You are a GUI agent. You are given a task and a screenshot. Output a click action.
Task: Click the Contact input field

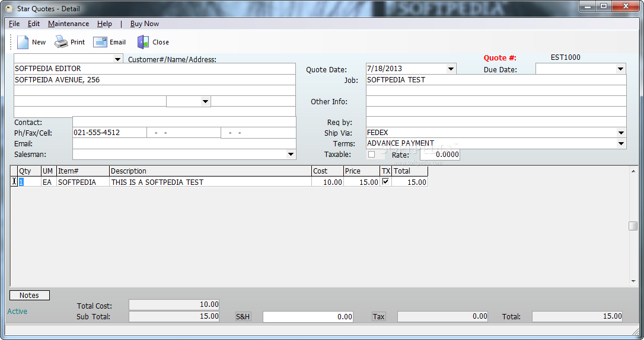tap(184, 122)
